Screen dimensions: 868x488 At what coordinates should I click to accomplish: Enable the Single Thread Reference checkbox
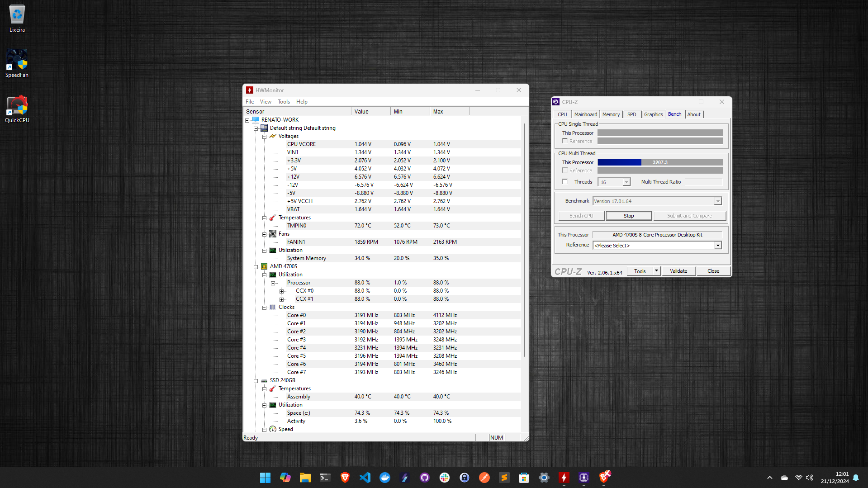pos(565,141)
